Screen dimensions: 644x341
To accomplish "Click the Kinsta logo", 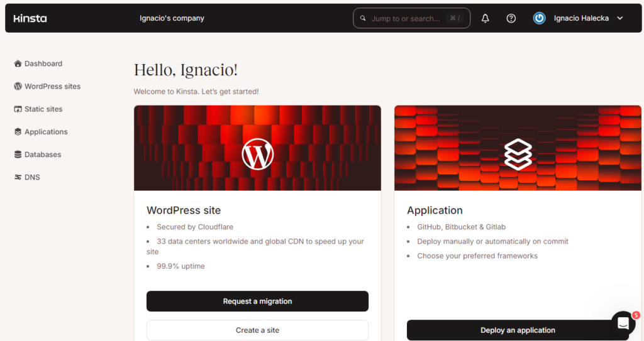I will (x=30, y=18).
